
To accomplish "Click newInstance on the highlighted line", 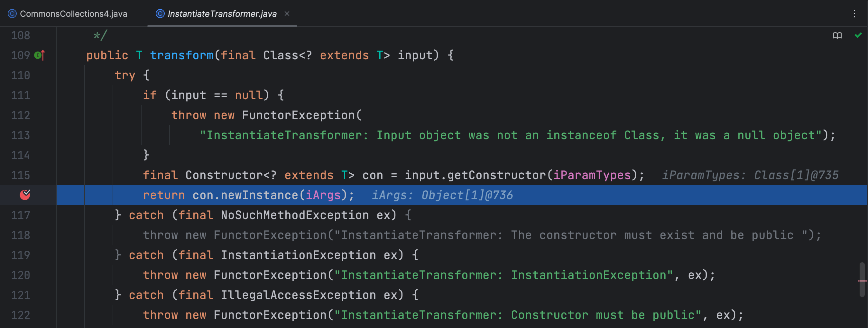I will pos(259,195).
